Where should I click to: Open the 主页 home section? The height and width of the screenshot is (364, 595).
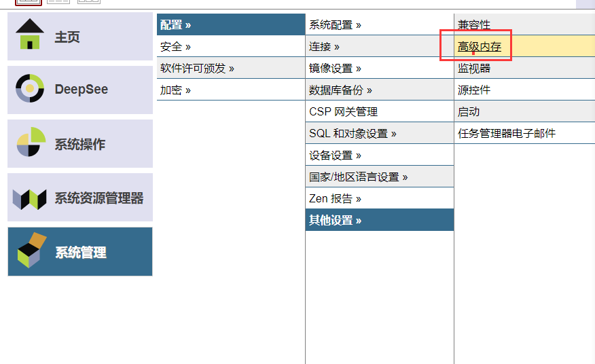point(80,37)
